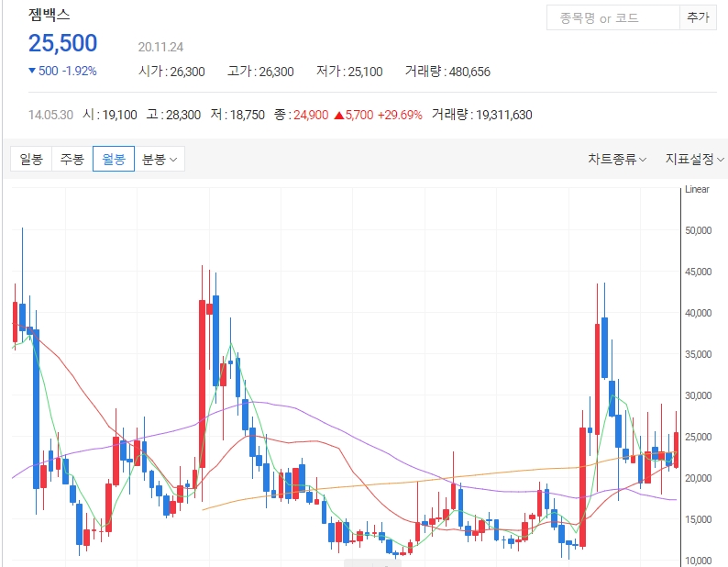Click the 종목명 or 코드 search field
This screenshot has width=728, height=567.
(x=612, y=17)
